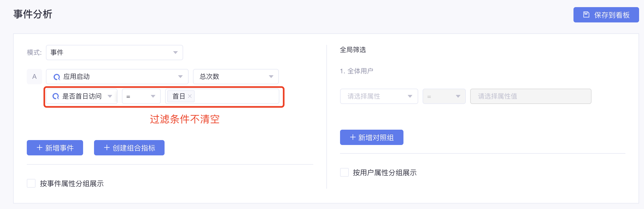Screen dimensions: 644x209
Task: Open the 模式 dropdown showing 事件
Action: point(115,53)
